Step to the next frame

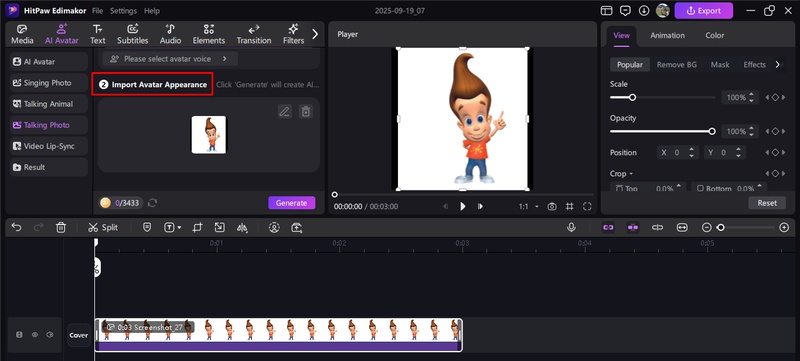click(x=480, y=207)
